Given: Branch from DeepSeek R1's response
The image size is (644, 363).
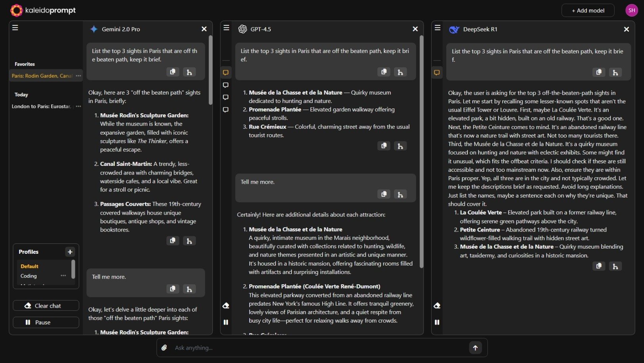Looking at the screenshot, I should [615, 266].
